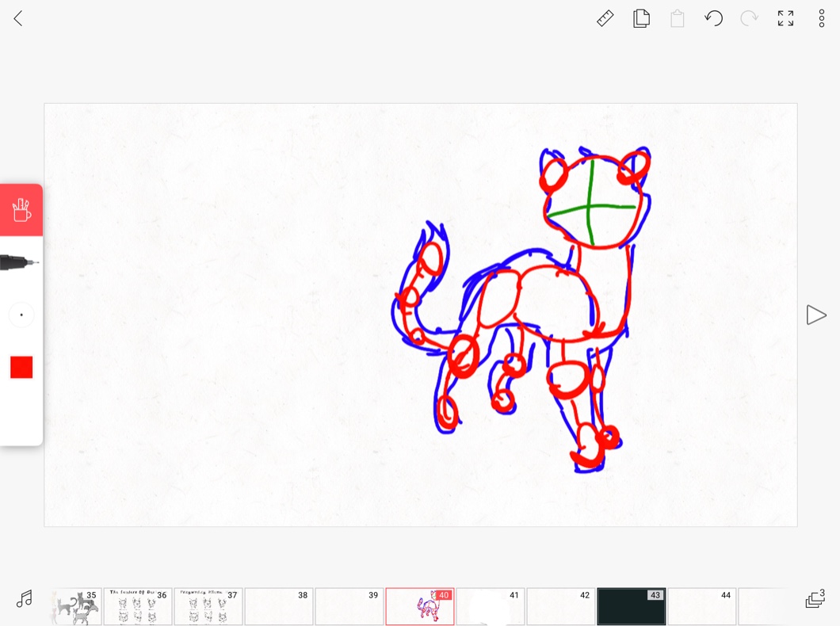The height and width of the screenshot is (626, 840).
Task: Paste with the clipboard icon
Action: (x=677, y=18)
